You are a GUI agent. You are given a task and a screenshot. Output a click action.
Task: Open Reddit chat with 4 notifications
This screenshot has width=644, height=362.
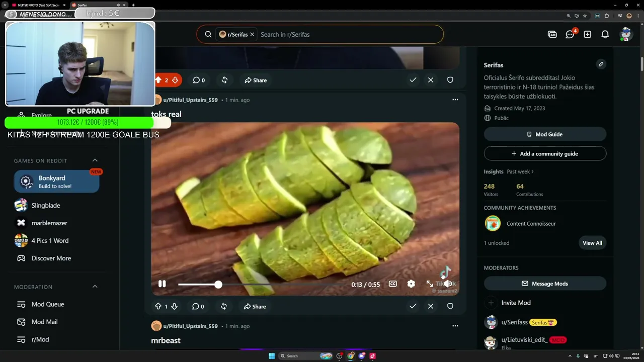[x=570, y=34]
